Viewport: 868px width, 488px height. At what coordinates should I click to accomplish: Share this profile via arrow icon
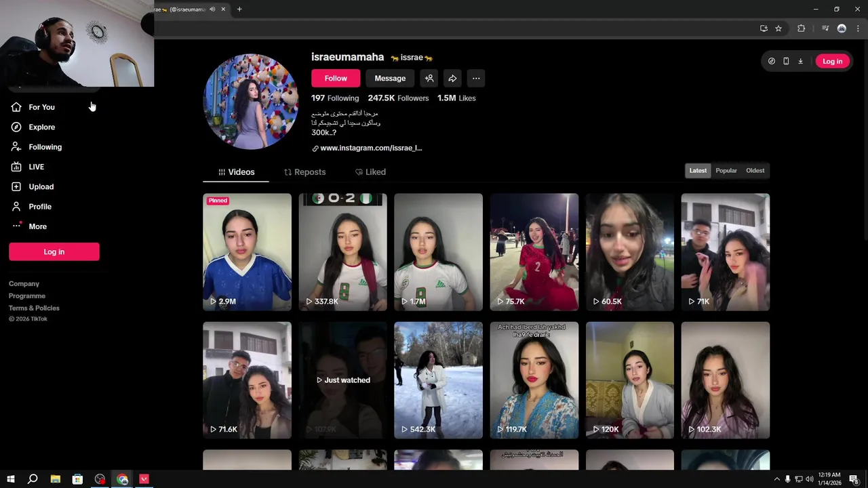pyautogui.click(x=452, y=79)
